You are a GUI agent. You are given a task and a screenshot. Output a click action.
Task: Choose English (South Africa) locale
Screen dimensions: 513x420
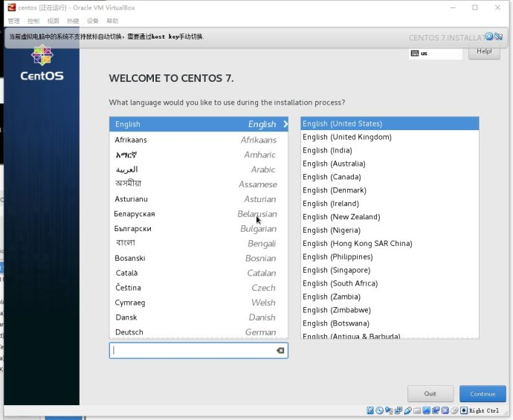pos(390,283)
